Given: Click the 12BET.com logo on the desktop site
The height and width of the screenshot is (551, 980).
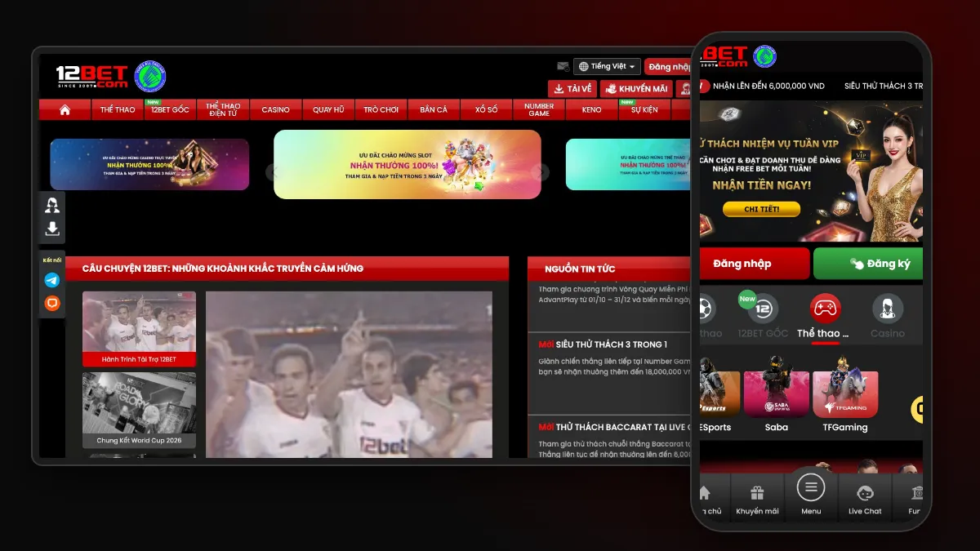Looking at the screenshot, I should 92,77.
